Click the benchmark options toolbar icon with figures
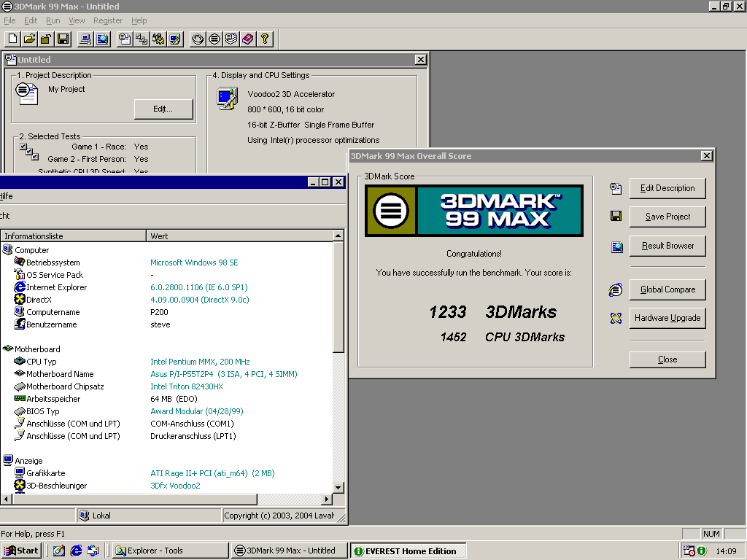 pyautogui.click(x=158, y=39)
